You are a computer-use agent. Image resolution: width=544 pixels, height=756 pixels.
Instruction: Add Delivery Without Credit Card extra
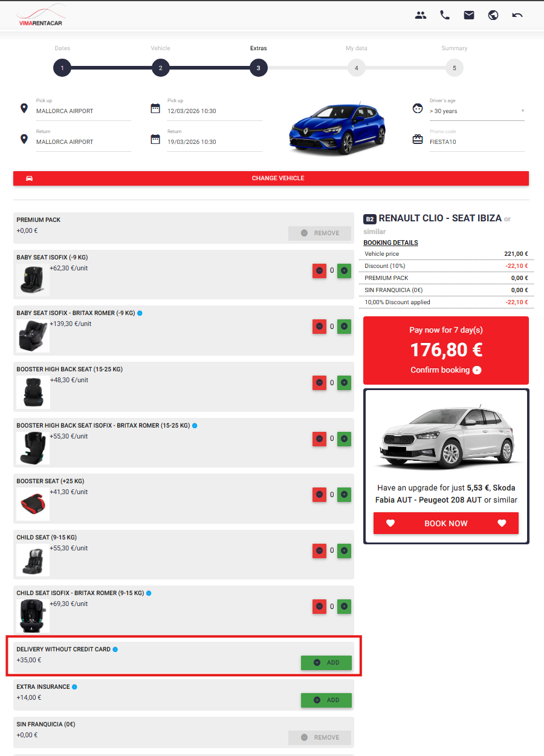point(326,663)
